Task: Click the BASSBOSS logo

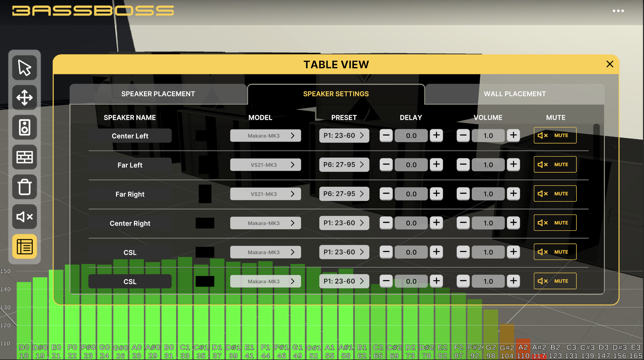Action: pos(93,11)
